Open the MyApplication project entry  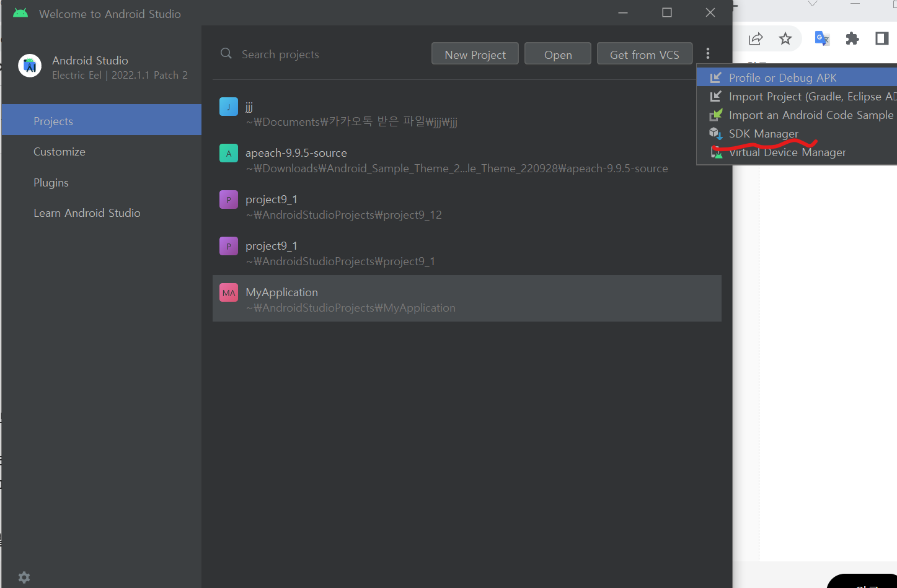pos(467,299)
